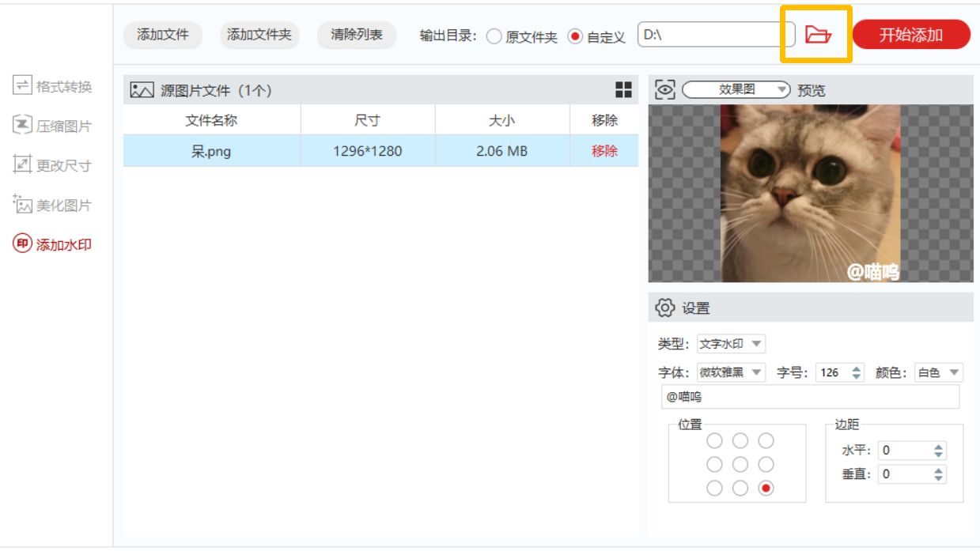Click the beautify image sidebar icon
The image size is (980, 551).
[x=22, y=204]
